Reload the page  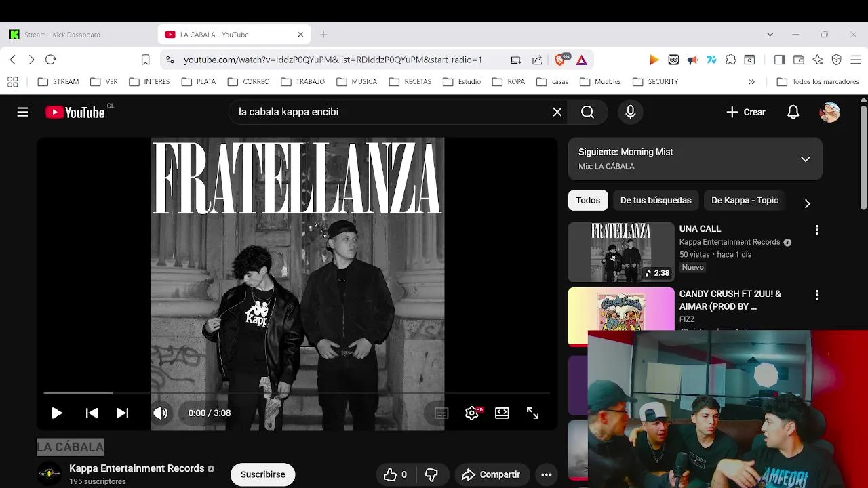[x=50, y=60]
